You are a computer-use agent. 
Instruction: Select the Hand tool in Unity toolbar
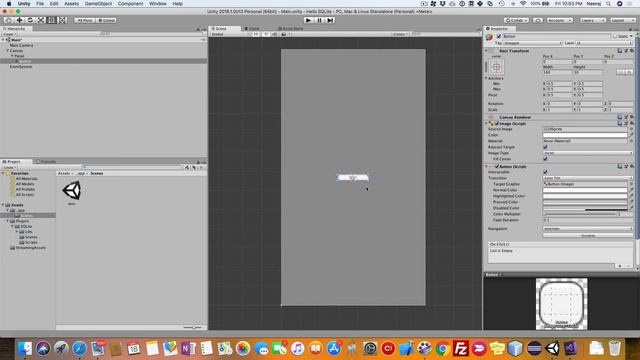click(x=9, y=20)
